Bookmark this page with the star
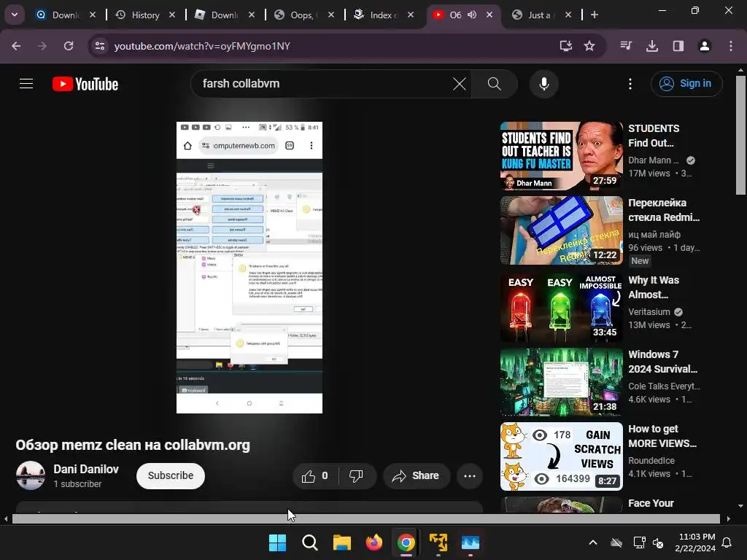This screenshot has height=560, width=747. [x=589, y=46]
